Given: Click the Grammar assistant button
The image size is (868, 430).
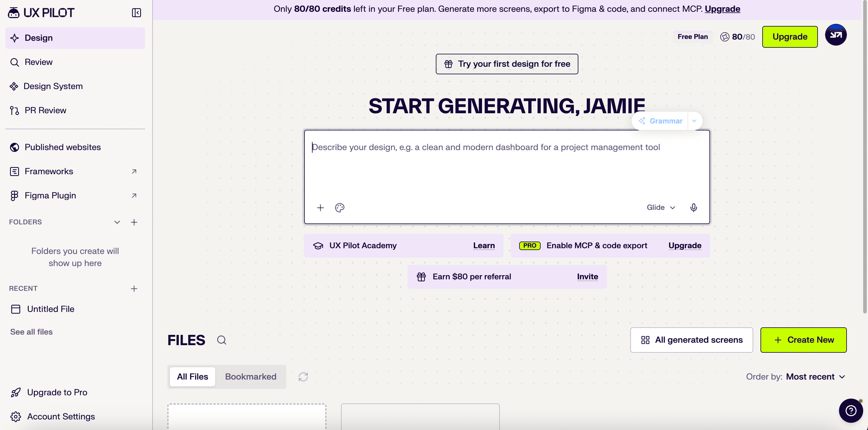Looking at the screenshot, I should (660, 121).
